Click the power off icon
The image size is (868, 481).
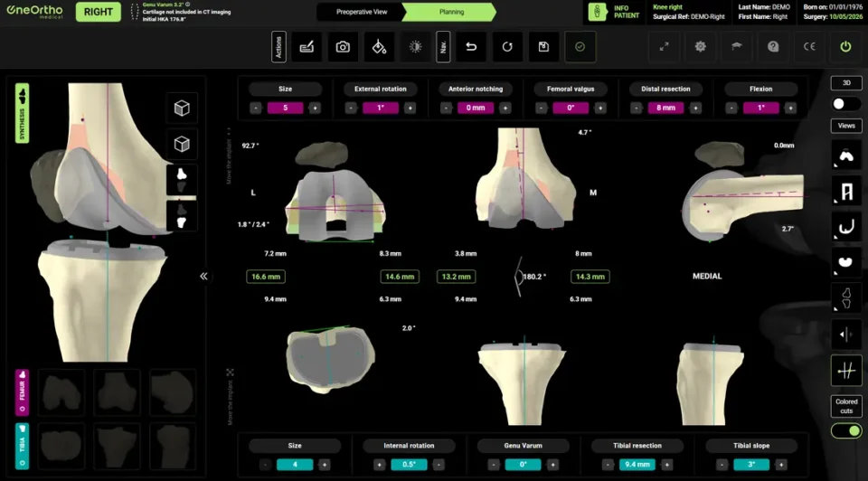(x=845, y=47)
